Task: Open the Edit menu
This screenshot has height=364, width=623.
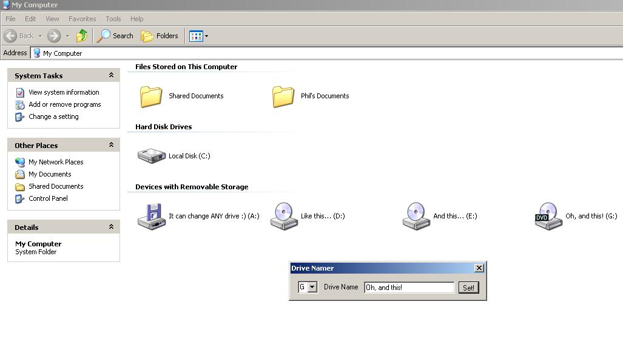Action: [x=30, y=19]
